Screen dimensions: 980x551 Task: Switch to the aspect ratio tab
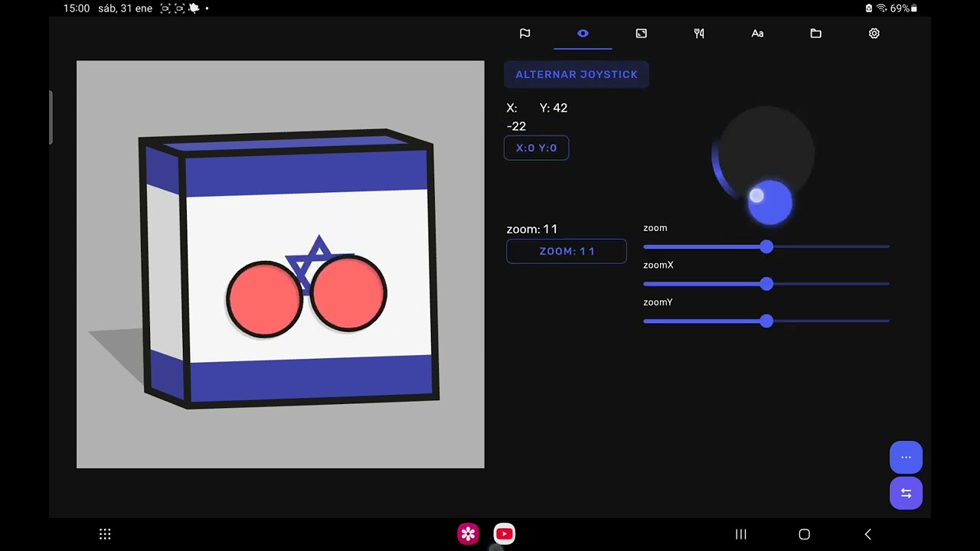641,34
